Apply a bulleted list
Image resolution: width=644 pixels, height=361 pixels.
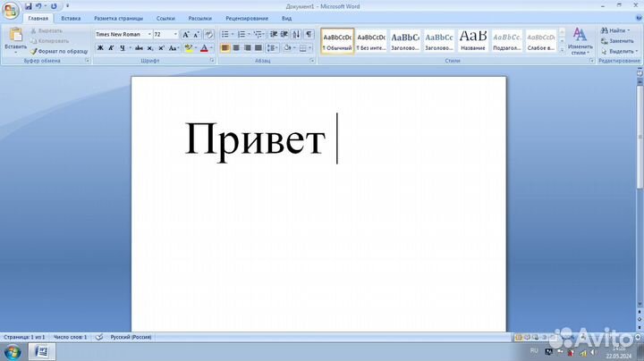pos(225,35)
